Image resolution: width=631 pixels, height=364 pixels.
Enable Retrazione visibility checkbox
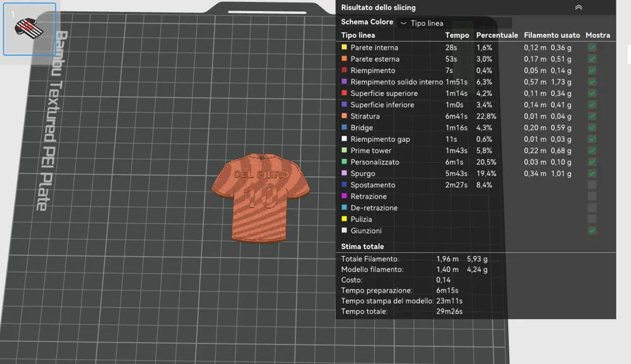coord(592,196)
